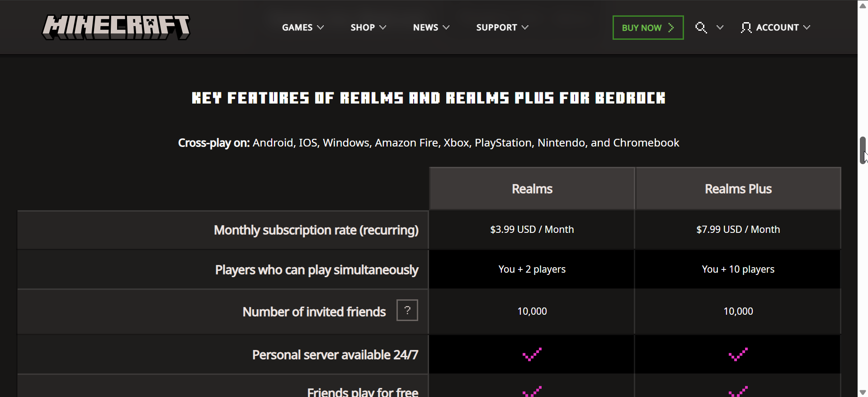Click Realms Plus checkmark for personal server
868x397 pixels.
tap(738, 354)
